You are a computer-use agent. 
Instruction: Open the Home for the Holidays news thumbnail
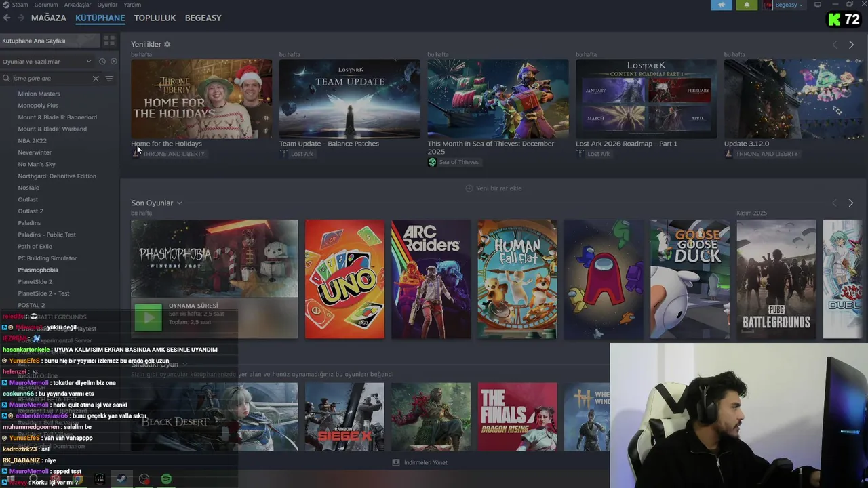pyautogui.click(x=201, y=99)
